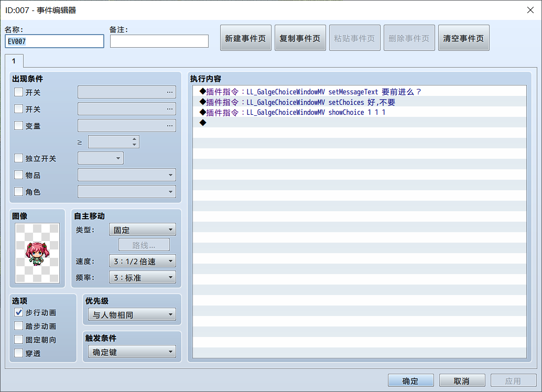
Task: Select the empty command line diamond
Action: pyautogui.click(x=360, y=123)
